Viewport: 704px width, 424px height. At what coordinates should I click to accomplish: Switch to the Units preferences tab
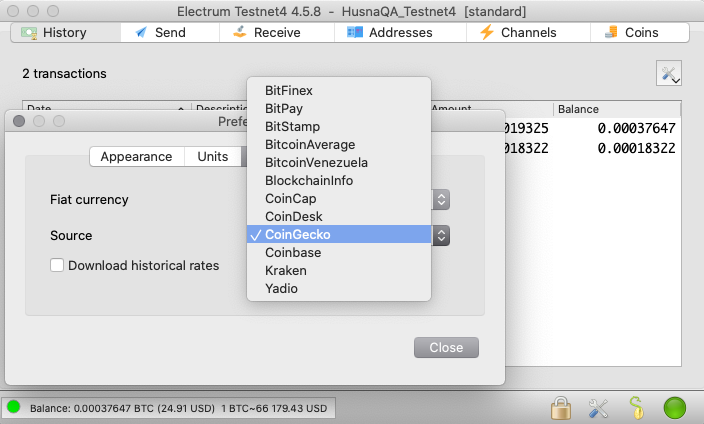213,156
